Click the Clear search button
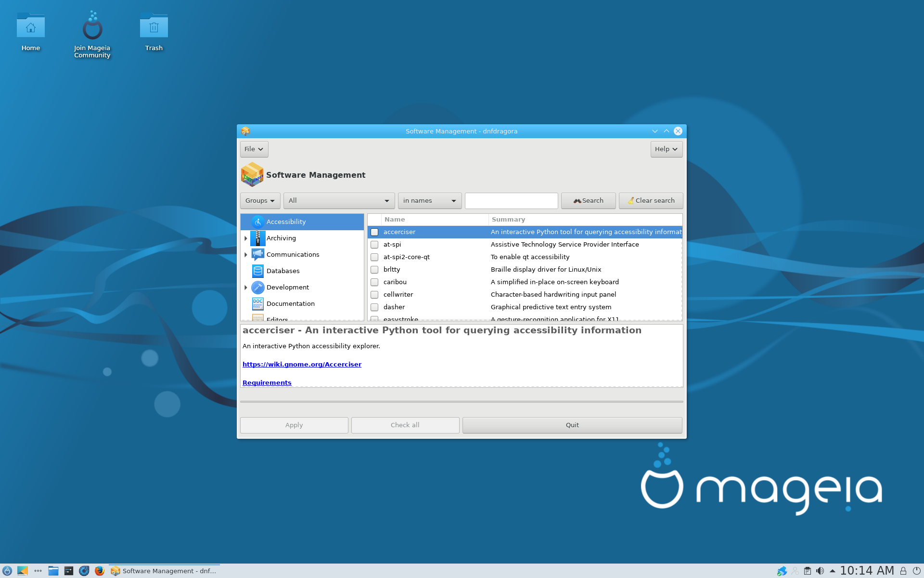 (x=651, y=201)
